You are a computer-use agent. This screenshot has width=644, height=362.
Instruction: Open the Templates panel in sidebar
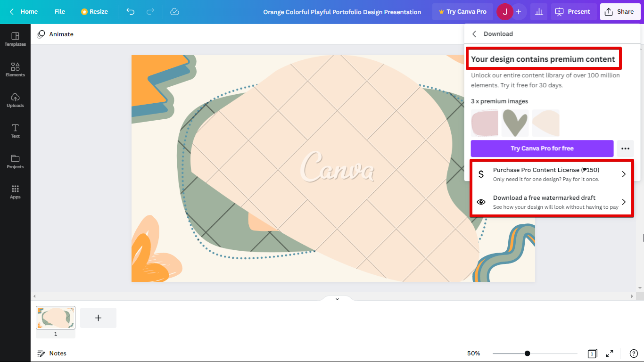(x=15, y=39)
